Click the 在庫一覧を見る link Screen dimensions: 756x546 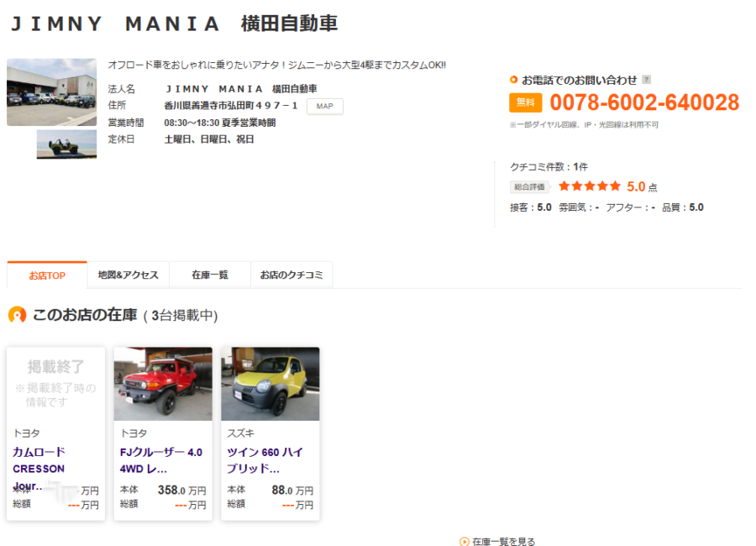[504, 541]
